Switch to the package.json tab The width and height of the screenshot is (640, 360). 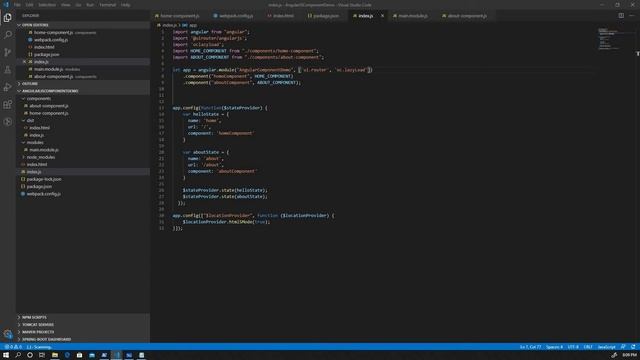326,16
